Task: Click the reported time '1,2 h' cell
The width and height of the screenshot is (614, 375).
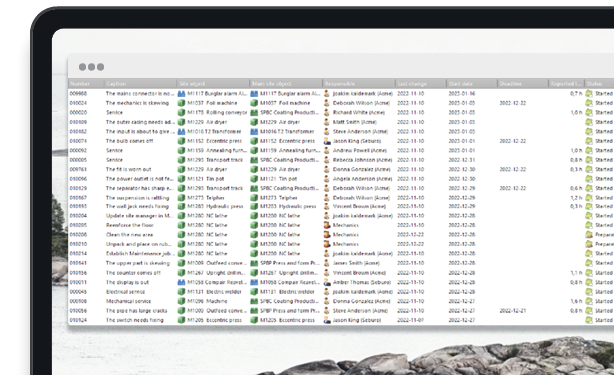Action: tap(576, 198)
